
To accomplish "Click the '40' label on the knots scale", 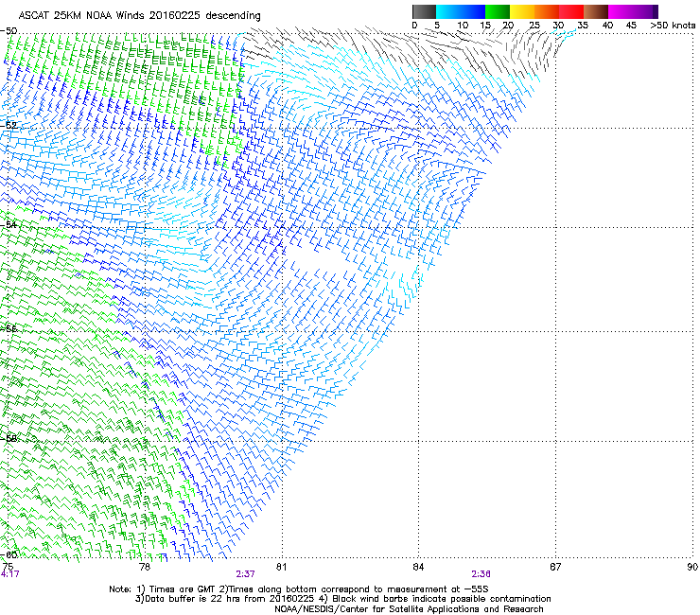I will pyautogui.click(x=607, y=26).
